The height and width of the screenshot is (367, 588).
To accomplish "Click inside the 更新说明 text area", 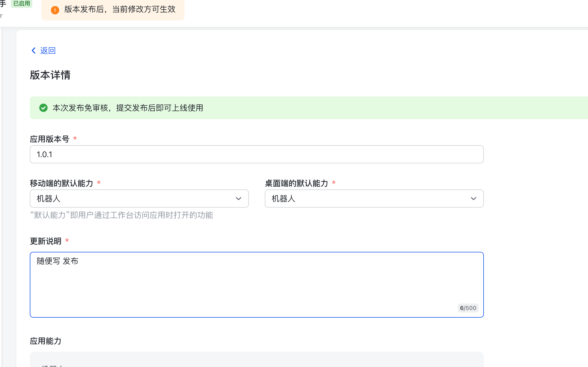I will pyautogui.click(x=257, y=284).
